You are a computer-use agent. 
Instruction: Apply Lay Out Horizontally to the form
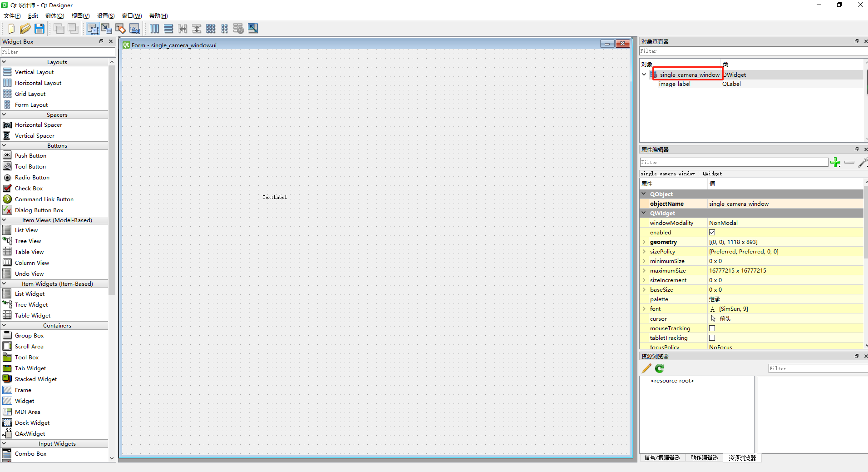pyautogui.click(x=154, y=28)
